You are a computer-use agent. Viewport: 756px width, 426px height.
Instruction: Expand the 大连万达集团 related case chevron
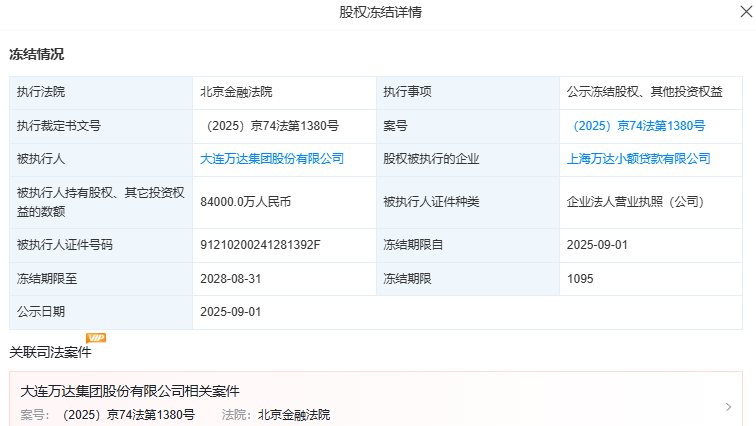tap(728, 407)
